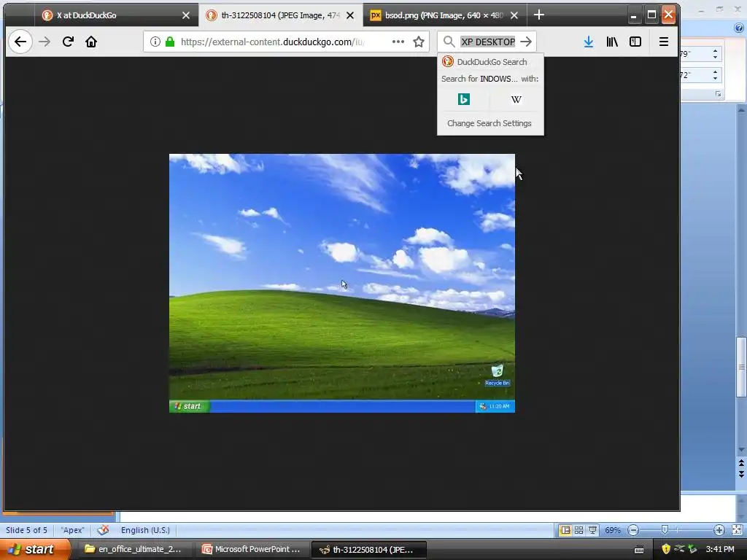Click the security shield tray icon
Screen dimensions: 747x560
[x=665, y=549]
